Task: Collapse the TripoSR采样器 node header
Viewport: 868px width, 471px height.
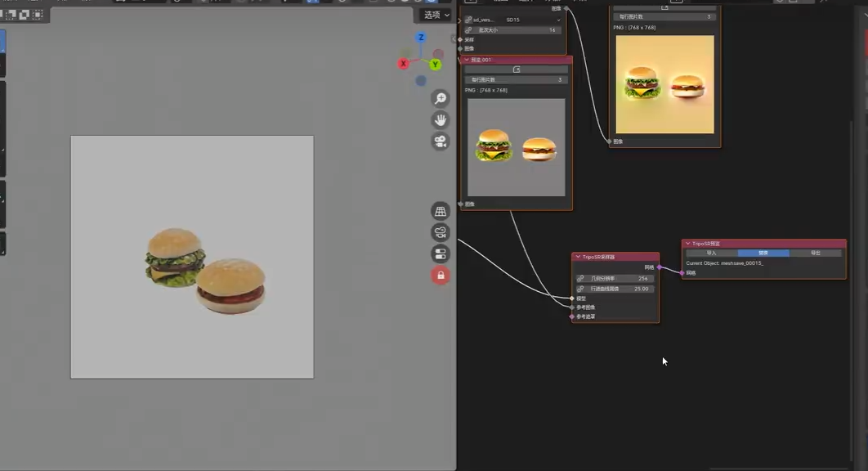Action: [578, 257]
